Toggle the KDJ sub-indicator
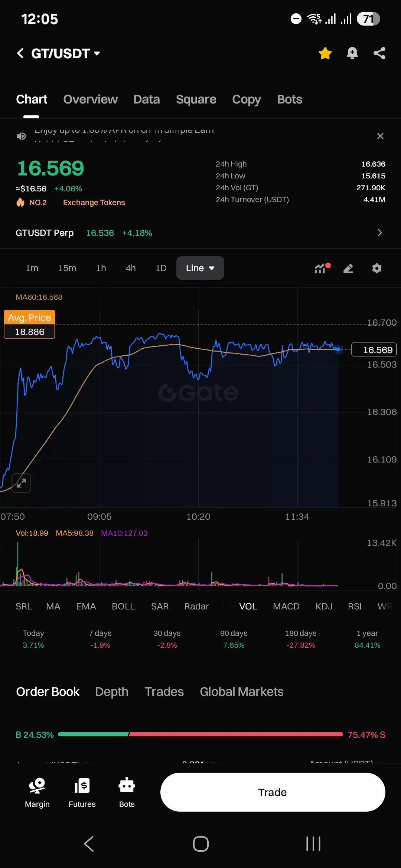 click(324, 606)
